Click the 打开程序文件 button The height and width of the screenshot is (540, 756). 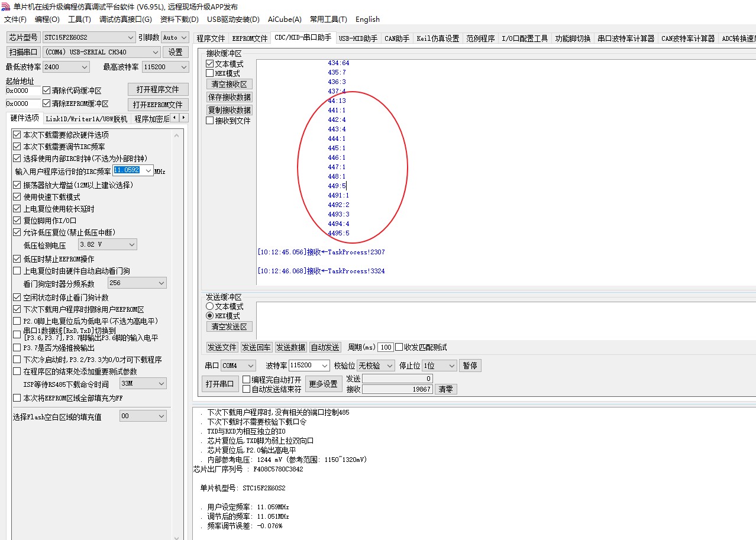(x=158, y=89)
